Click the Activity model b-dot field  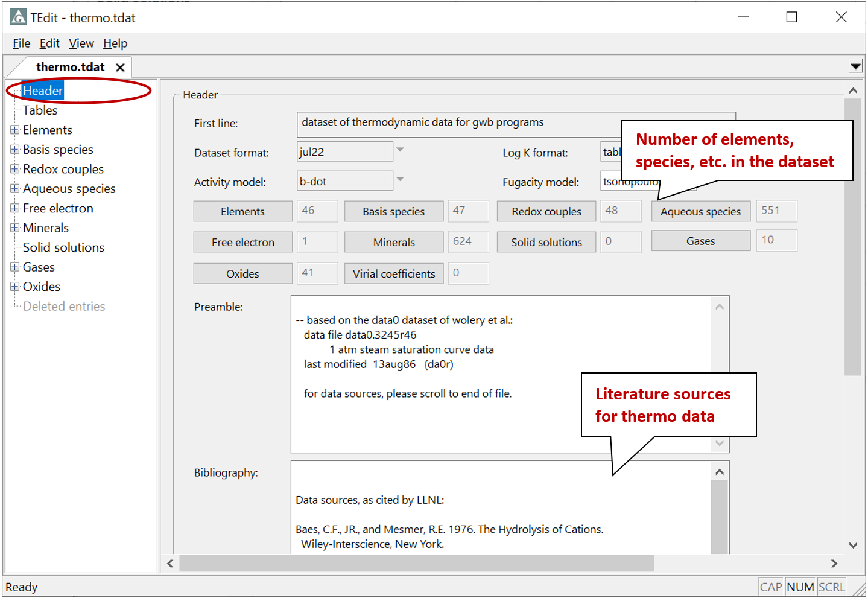[345, 181]
